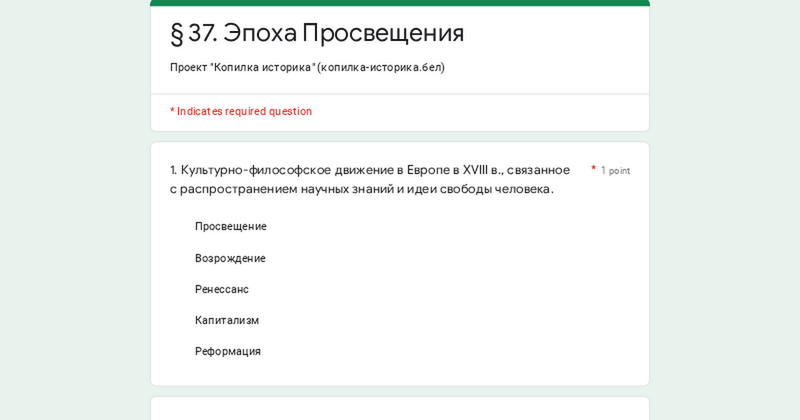The image size is (800, 420).
Task: Click the blank area right of Ренессанс option
Action: (450, 289)
